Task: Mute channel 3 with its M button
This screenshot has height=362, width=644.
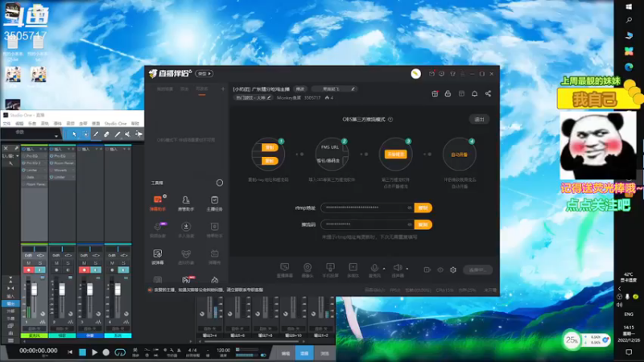Action: [85, 263]
